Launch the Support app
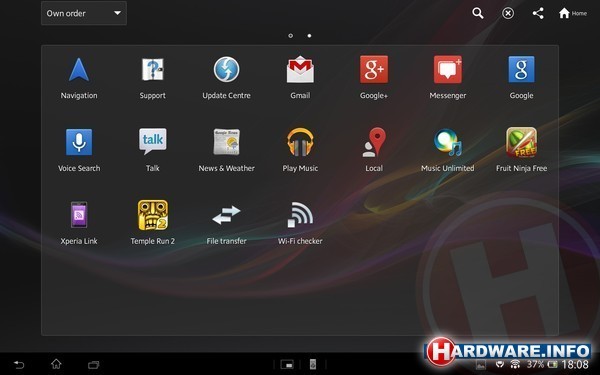Image resolution: width=600 pixels, height=375 pixels. point(153,78)
